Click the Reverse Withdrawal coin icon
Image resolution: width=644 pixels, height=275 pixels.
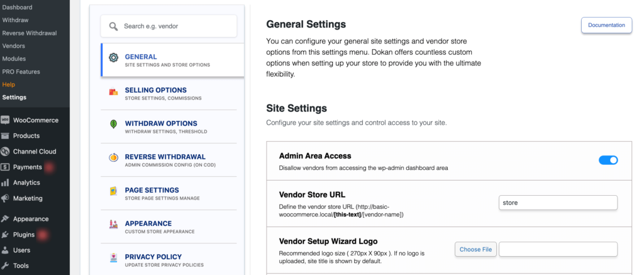click(x=113, y=157)
